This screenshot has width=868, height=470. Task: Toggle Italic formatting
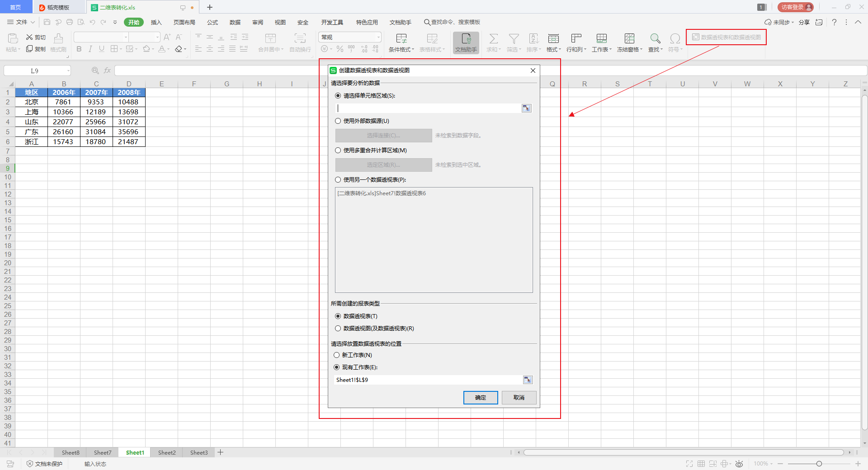(x=90, y=49)
